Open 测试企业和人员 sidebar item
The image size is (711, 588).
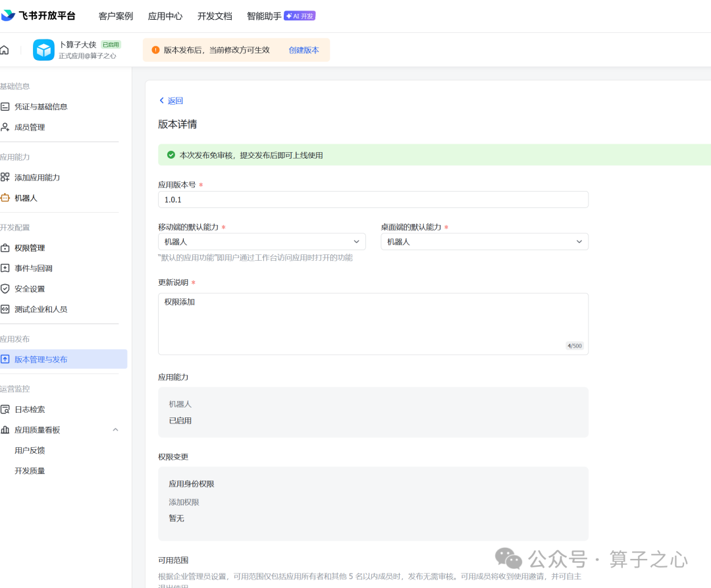click(41, 309)
